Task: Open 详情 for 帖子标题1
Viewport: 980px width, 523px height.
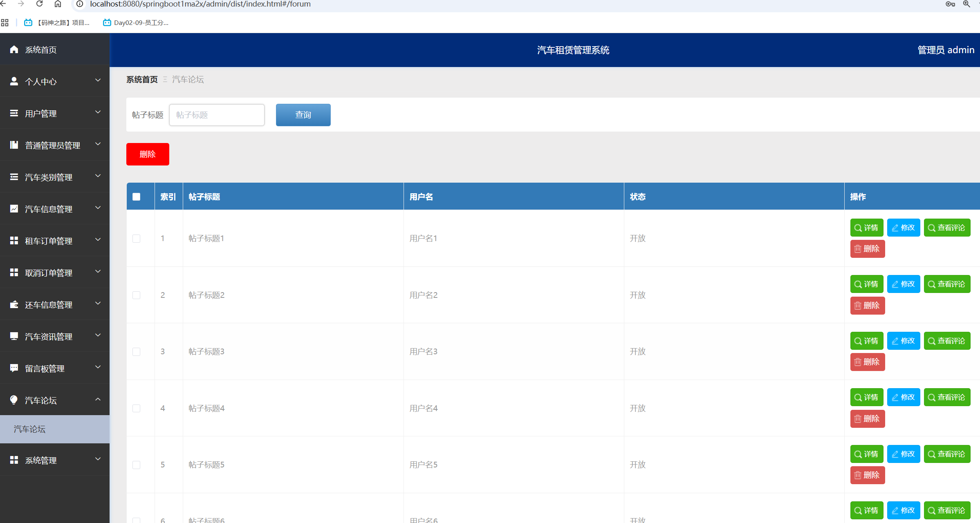Action: [x=866, y=228]
